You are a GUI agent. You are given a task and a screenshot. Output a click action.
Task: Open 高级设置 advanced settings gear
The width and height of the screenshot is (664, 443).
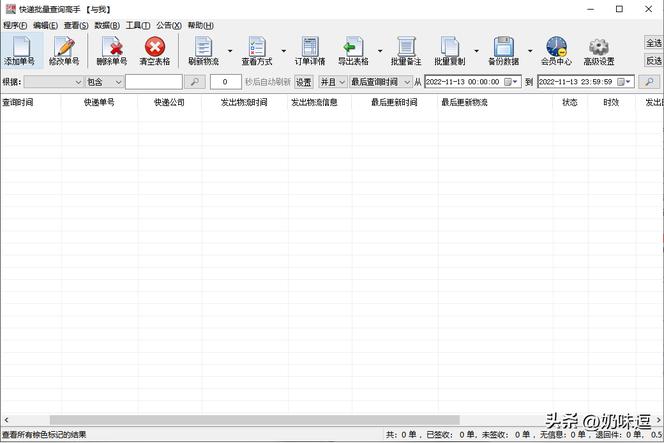[599, 50]
